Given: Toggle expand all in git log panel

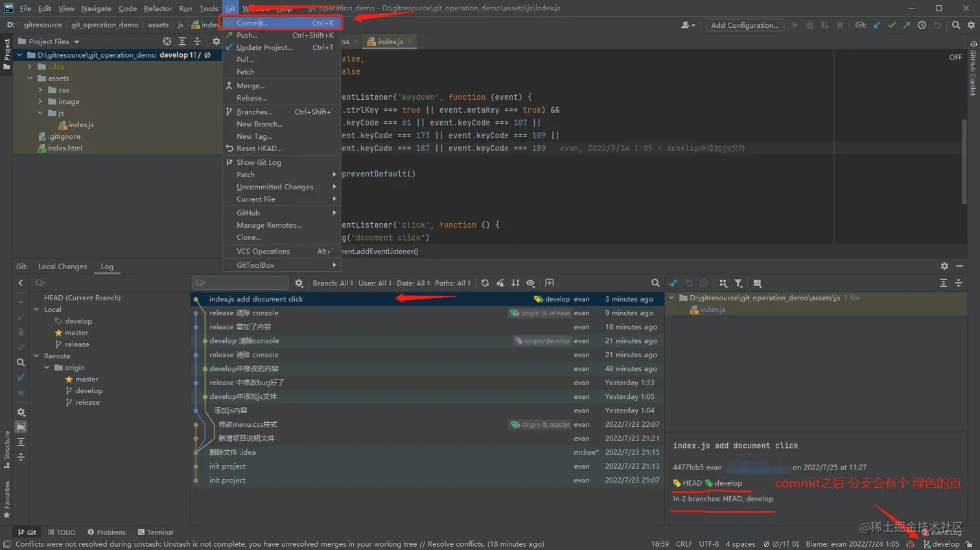Looking at the screenshot, I should point(943,283).
